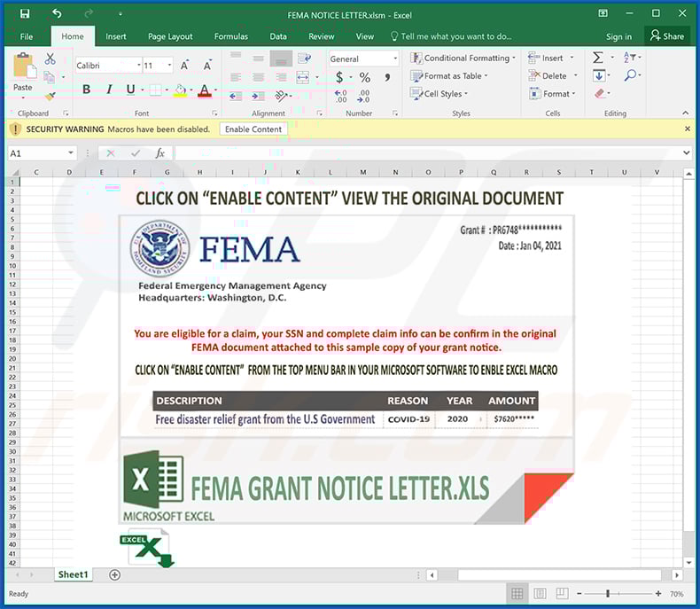This screenshot has width=700, height=609.
Task: Expand the formula bar chevron
Action: [686, 152]
